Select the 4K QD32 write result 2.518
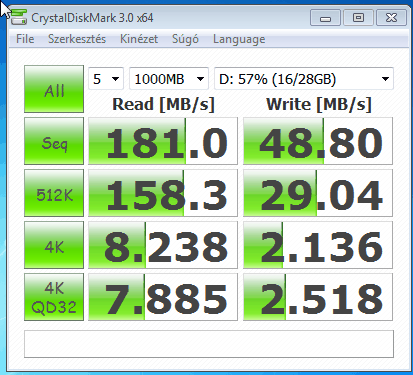Viewport: 413px width, 375px height. [318, 297]
